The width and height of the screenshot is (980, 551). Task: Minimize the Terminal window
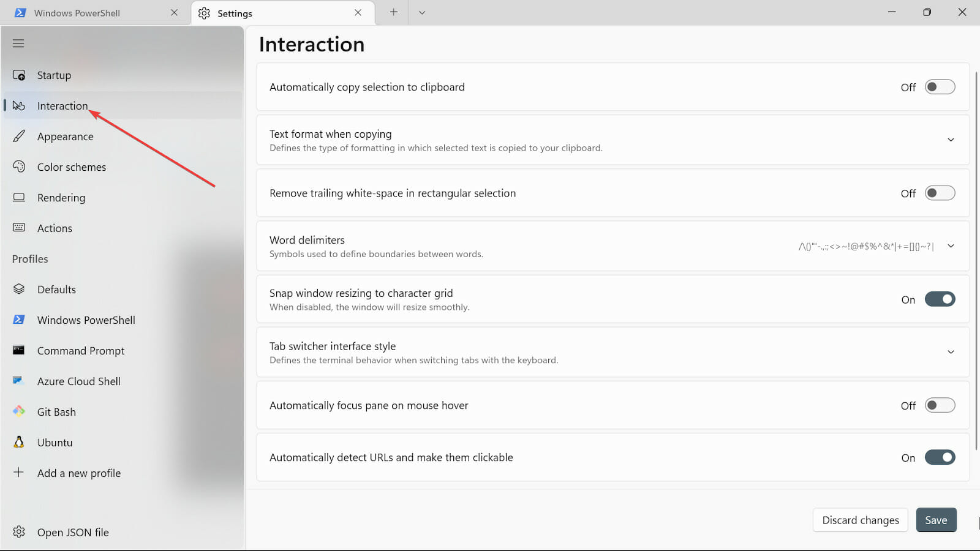coord(892,12)
